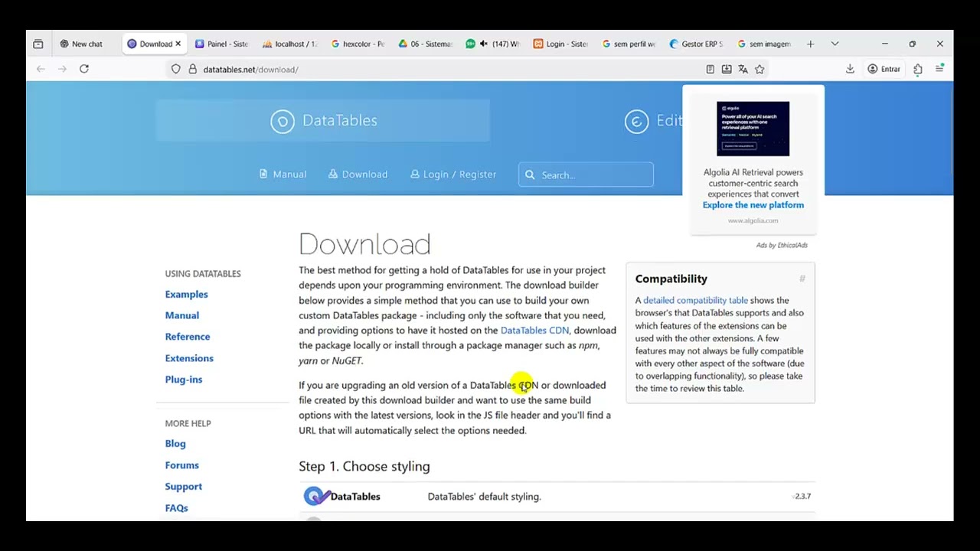Select the DataTables default styling option
Viewport: 980px width, 551px height.
(557, 497)
